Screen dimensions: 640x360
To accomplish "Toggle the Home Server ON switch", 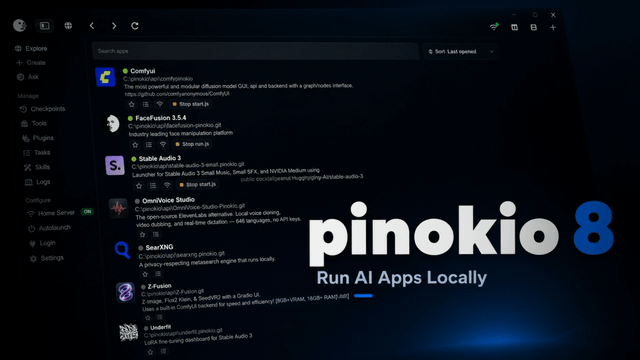I will (87, 212).
